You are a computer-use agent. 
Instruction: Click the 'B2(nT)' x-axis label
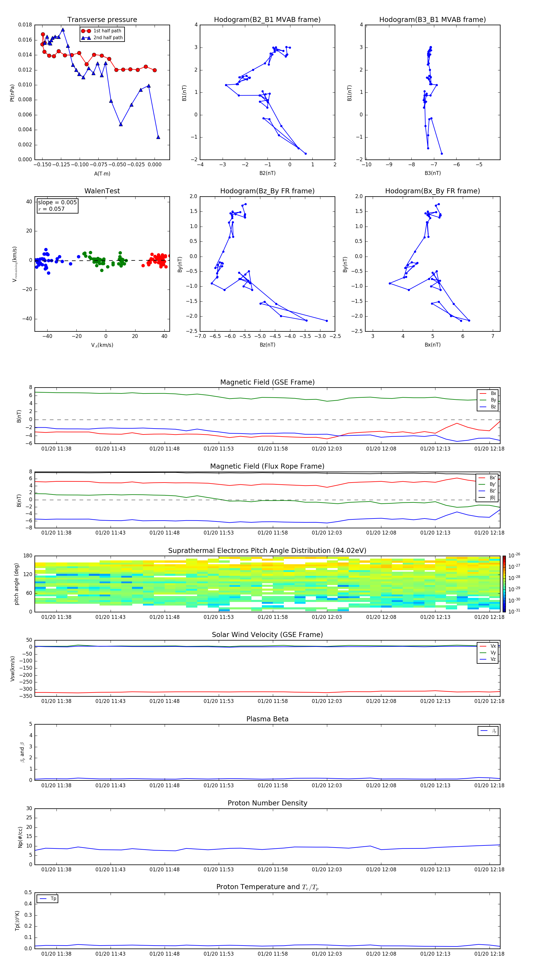click(267, 173)
